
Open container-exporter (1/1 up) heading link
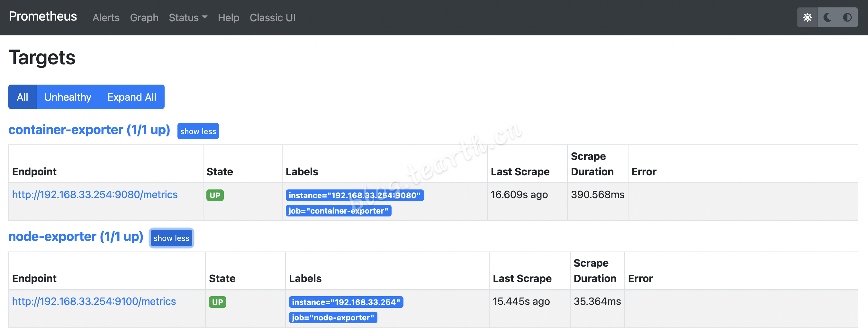coord(89,130)
